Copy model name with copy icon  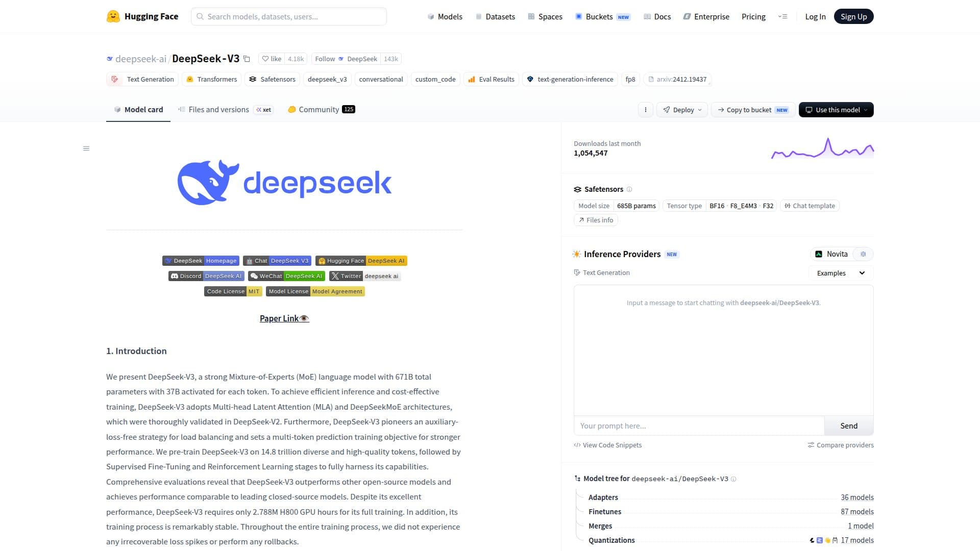point(247,59)
